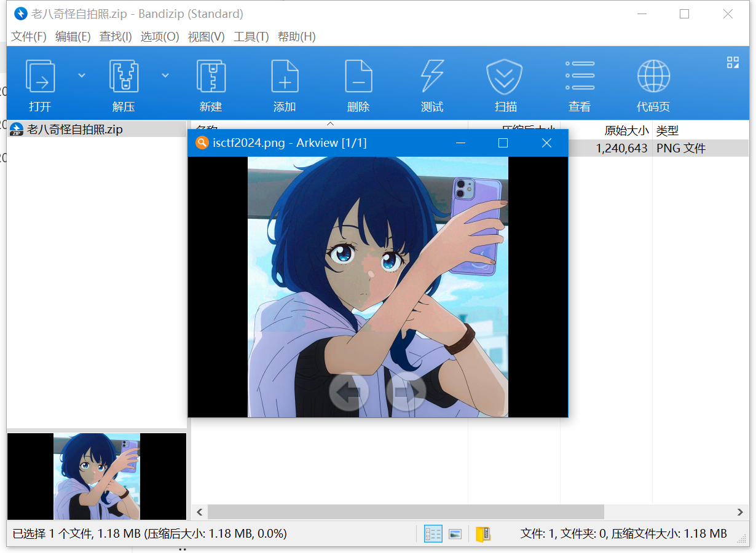This screenshot has height=553, width=756.
Task: Click the anime picture in Arkview viewer
Action: click(x=378, y=287)
